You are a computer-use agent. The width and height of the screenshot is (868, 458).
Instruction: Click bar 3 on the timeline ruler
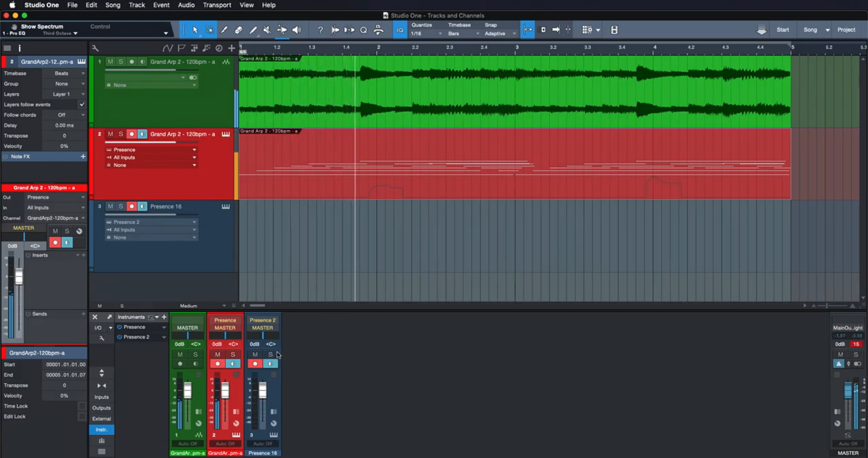(517, 47)
